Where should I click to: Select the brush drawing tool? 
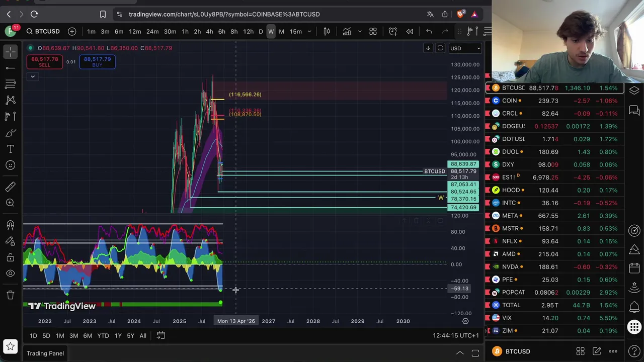(x=11, y=133)
